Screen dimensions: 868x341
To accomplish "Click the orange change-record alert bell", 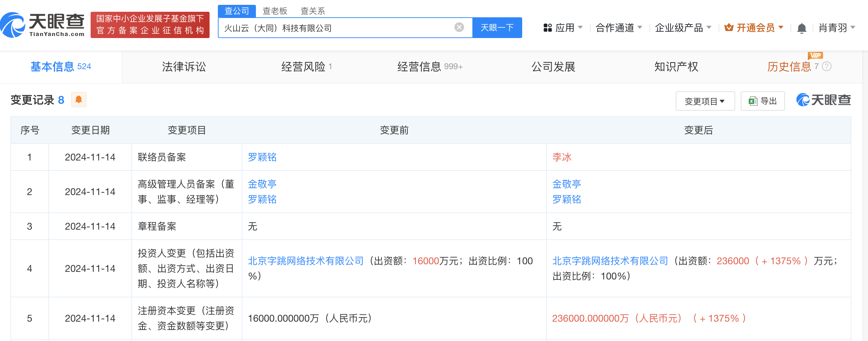I will (x=79, y=100).
